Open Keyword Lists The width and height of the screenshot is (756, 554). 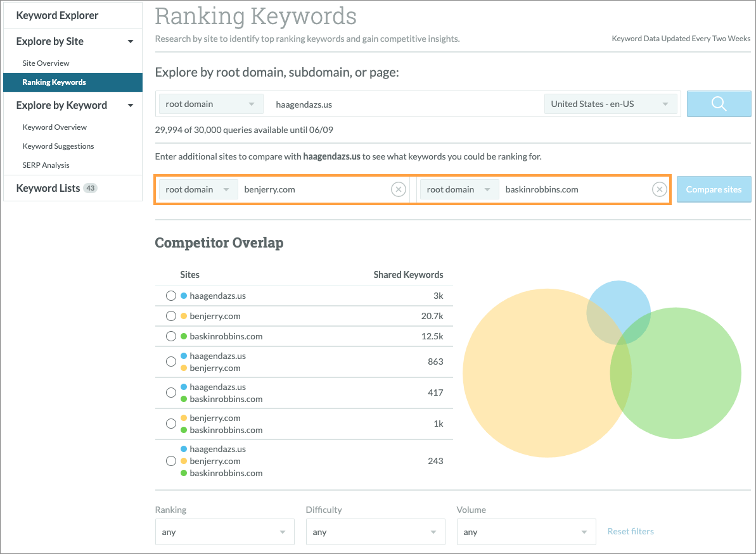pyautogui.click(x=48, y=189)
